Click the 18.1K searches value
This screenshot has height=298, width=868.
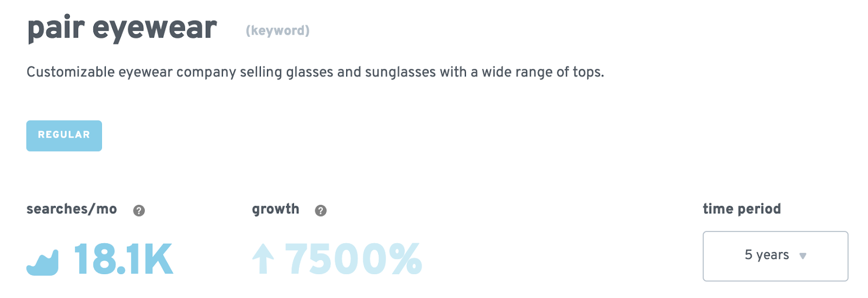[x=123, y=260]
